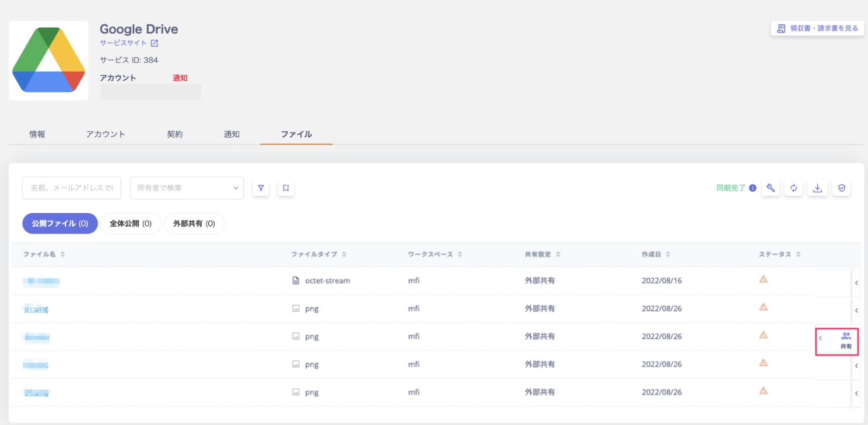Click the name or email search field
This screenshot has height=425, width=868.
point(72,188)
